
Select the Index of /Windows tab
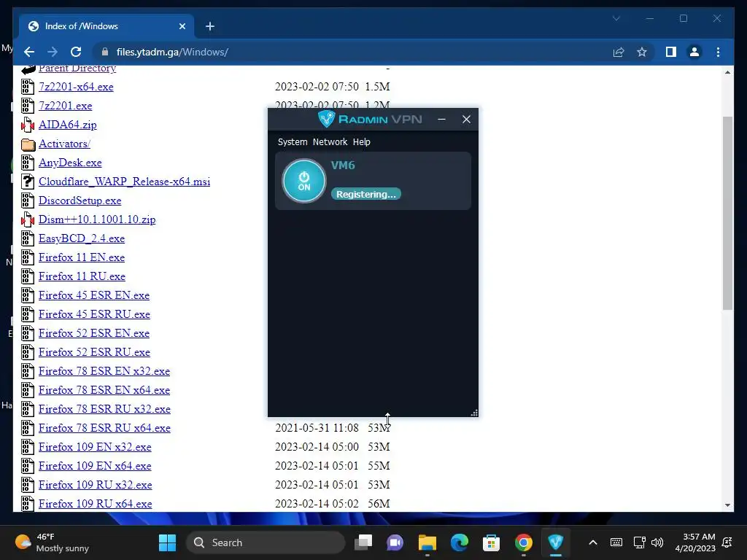tap(107, 26)
